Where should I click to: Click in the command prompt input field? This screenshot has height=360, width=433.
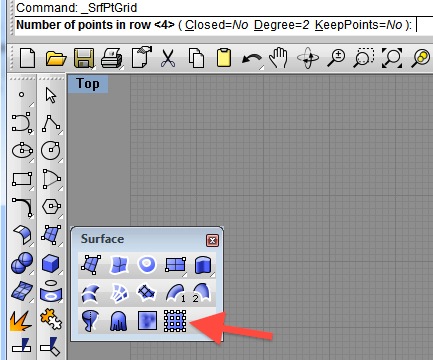tap(424, 25)
